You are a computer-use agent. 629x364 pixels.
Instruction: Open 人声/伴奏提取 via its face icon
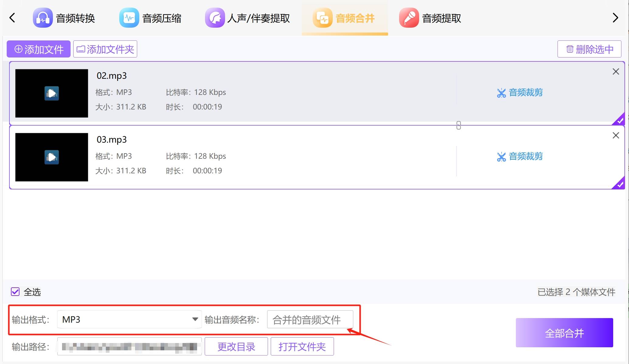215,18
